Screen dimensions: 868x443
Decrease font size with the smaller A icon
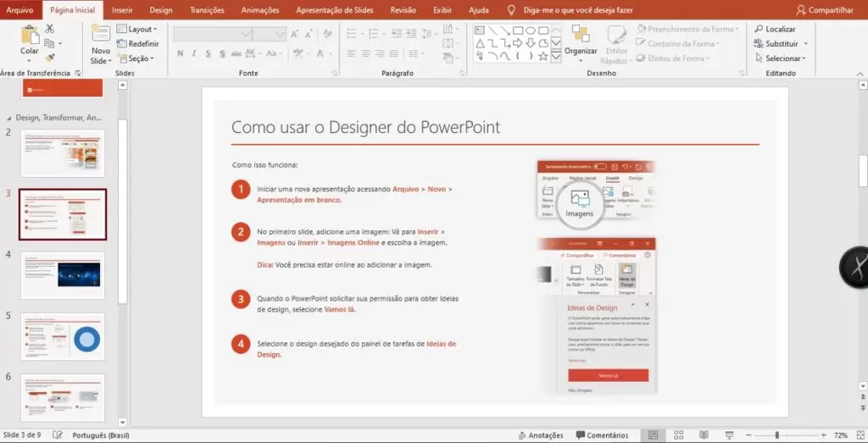click(x=309, y=34)
